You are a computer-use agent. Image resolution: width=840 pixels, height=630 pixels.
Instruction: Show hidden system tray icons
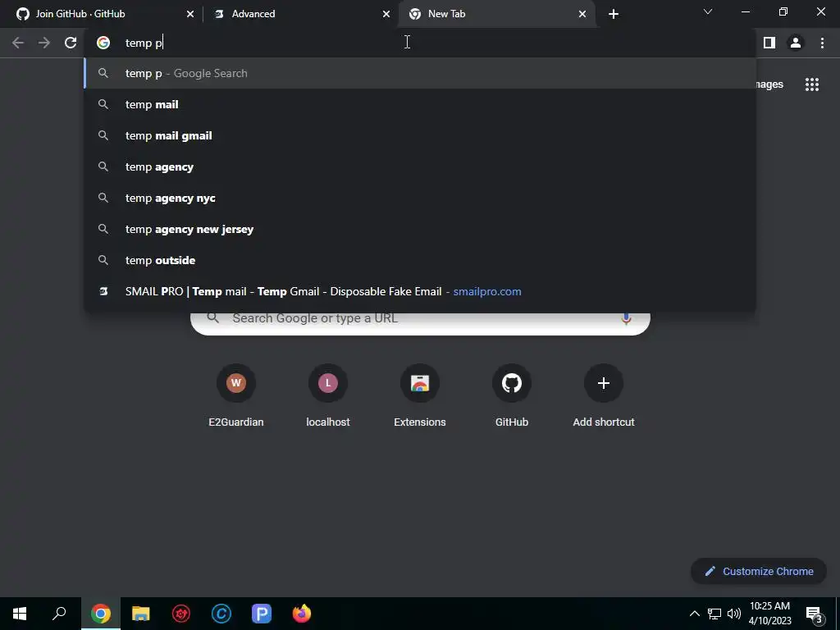694,614
